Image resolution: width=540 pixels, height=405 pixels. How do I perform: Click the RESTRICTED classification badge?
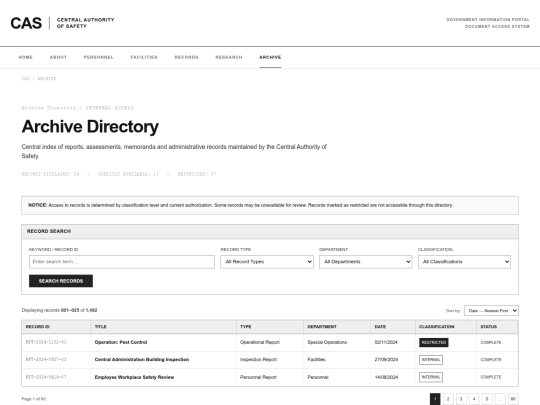(x=434, y=342)
